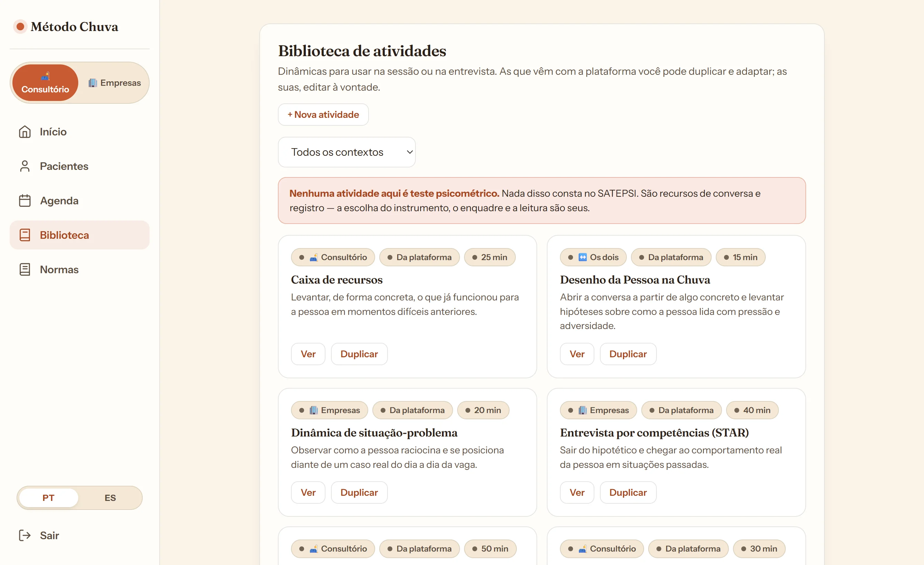
Task: Click the Biblioteca de atividades heading
Action: (362, 51)
